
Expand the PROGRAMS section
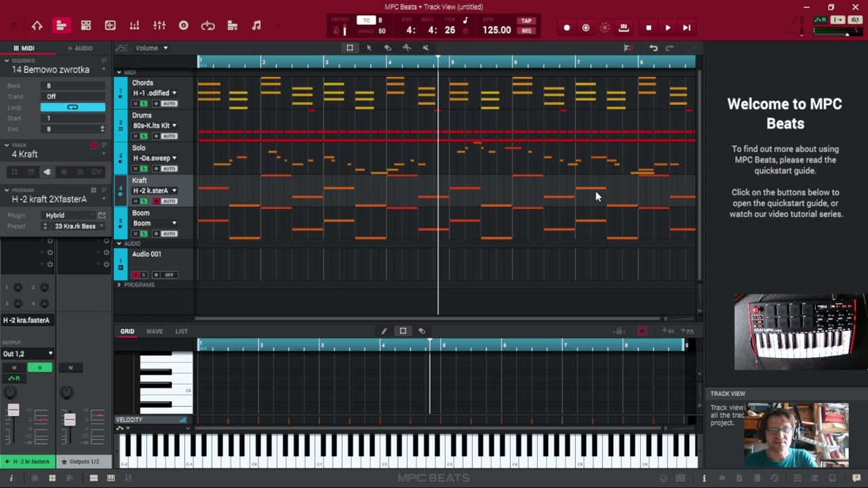tap(119, 285)
